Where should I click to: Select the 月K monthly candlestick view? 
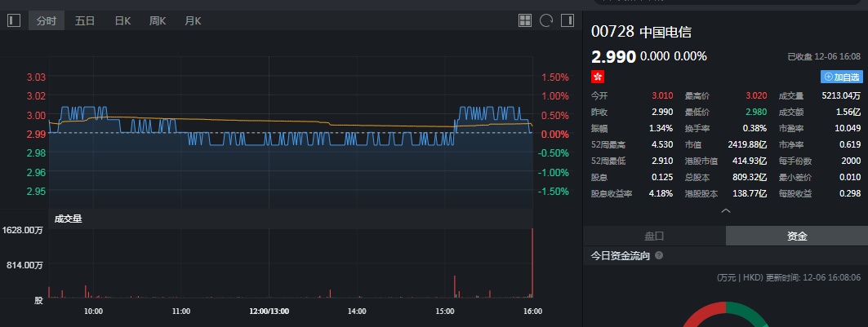pos(193,20)
